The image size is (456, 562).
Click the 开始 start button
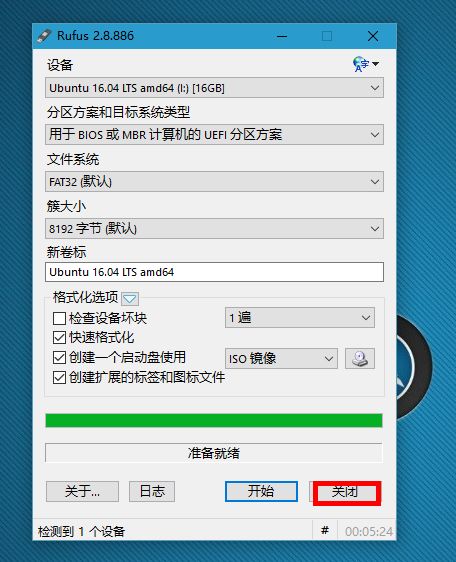(261, 491)
